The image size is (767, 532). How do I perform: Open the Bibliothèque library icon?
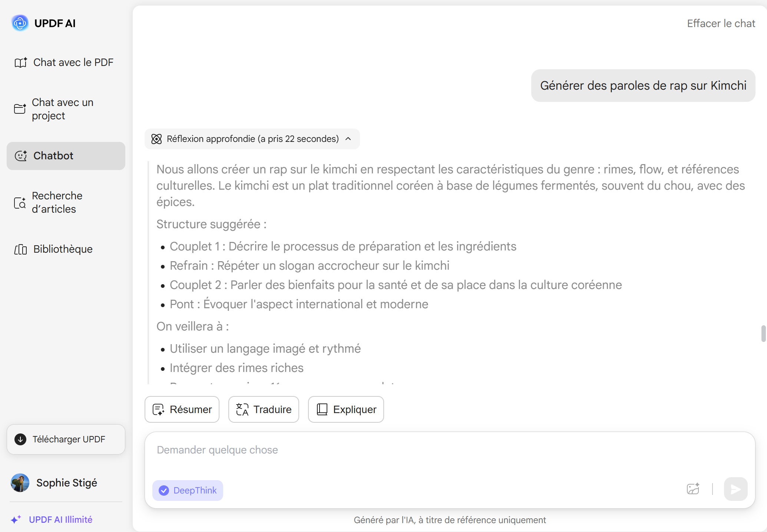(20, 249)
